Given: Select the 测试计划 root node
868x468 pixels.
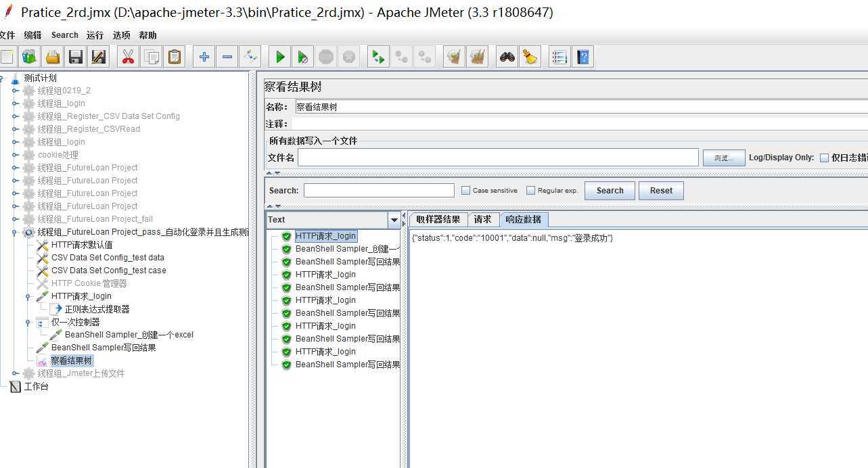Looking at the screenshot, I should [41, 78].
